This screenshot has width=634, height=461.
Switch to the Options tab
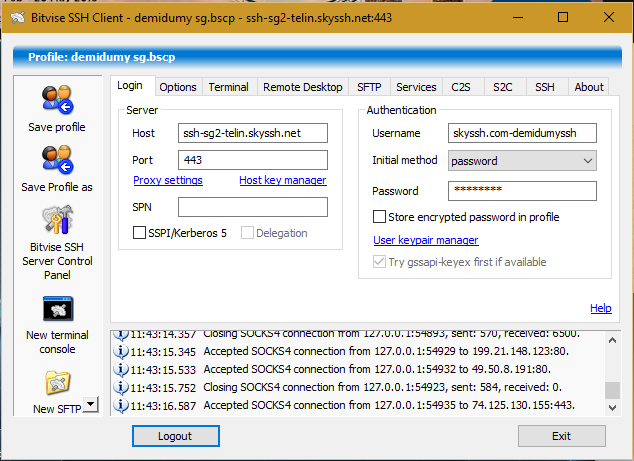click(178, 87)
